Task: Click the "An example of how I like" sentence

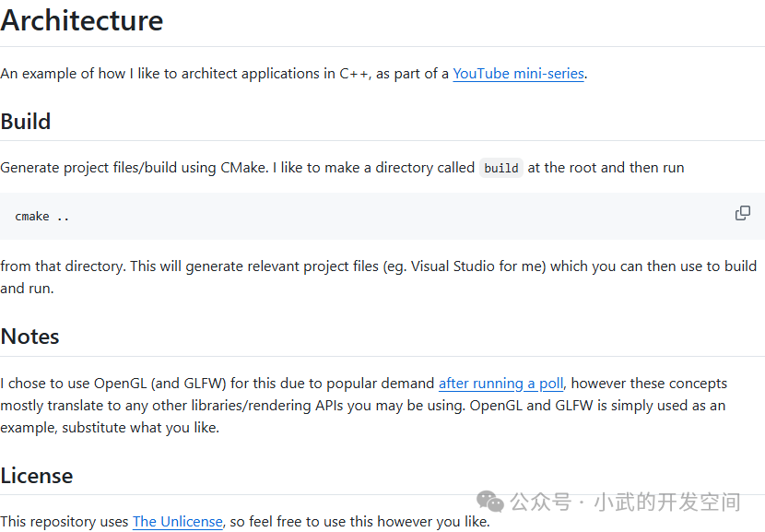Action: click(x=294, y=74)
